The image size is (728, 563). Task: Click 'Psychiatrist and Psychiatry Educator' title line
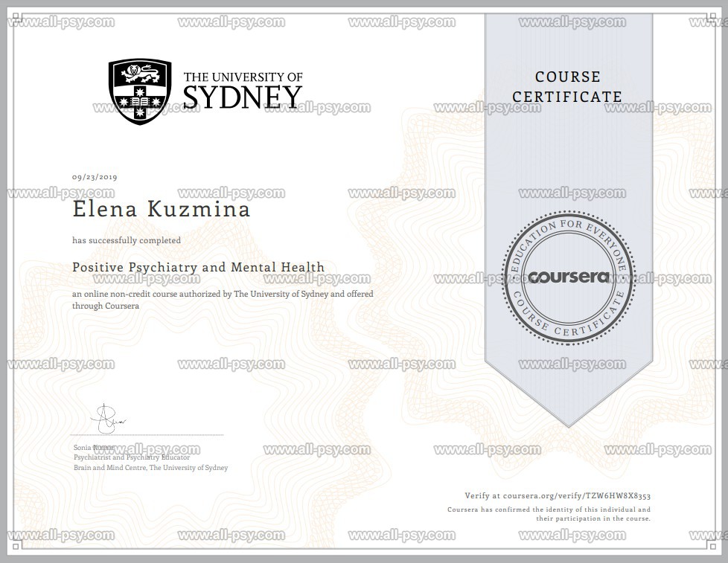pos(132,457)
